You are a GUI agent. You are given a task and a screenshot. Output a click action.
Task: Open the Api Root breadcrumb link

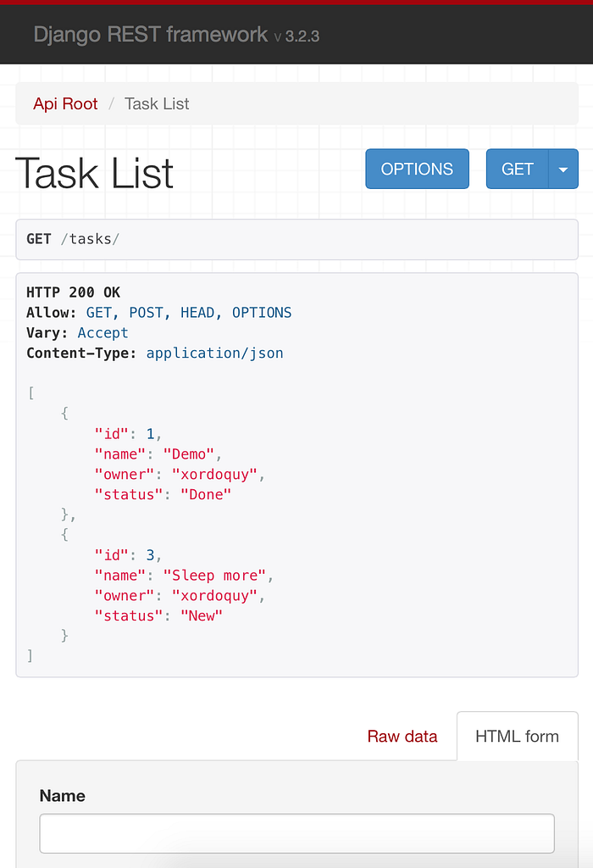pos(65,103)
